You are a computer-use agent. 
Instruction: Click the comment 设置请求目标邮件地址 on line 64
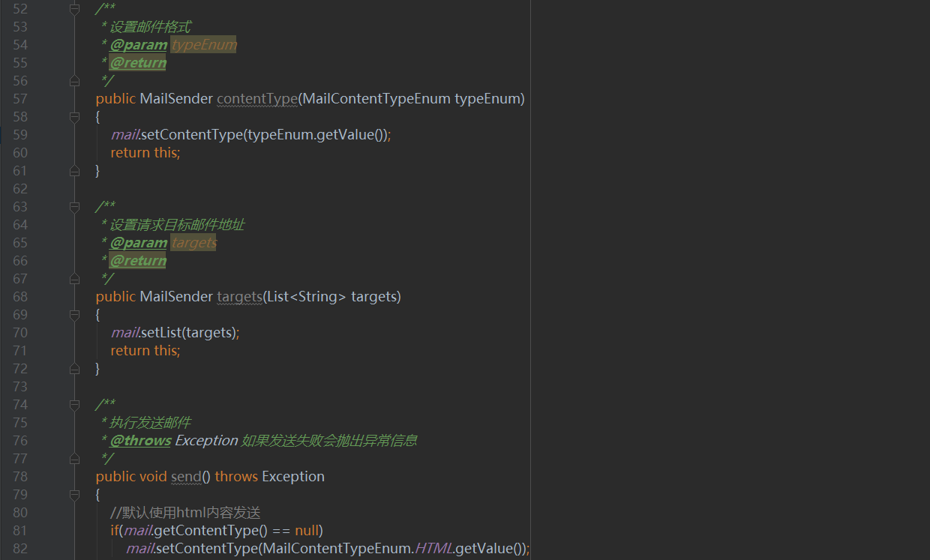click(177, 225)
